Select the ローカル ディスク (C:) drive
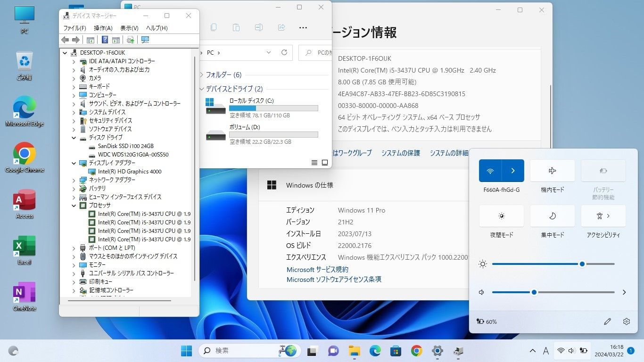644x362 pixels. (262, 107)
